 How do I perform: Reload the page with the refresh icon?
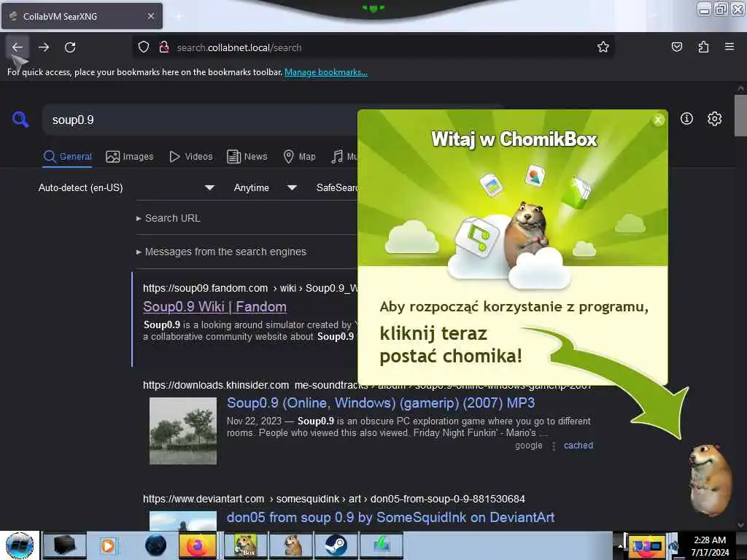tap(70, 47)
